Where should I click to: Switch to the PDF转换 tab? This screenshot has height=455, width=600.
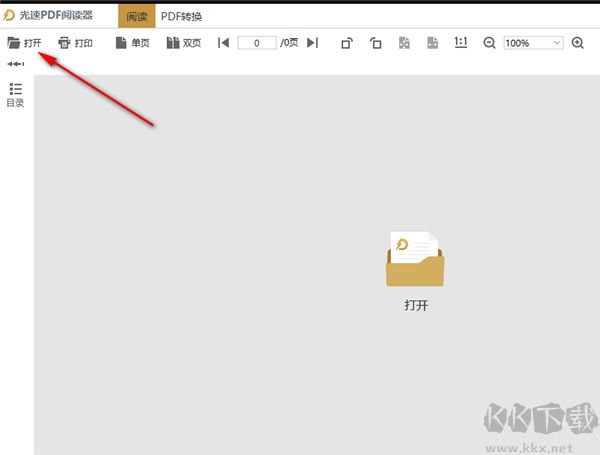pyautogui.click(x=181, y=16)
